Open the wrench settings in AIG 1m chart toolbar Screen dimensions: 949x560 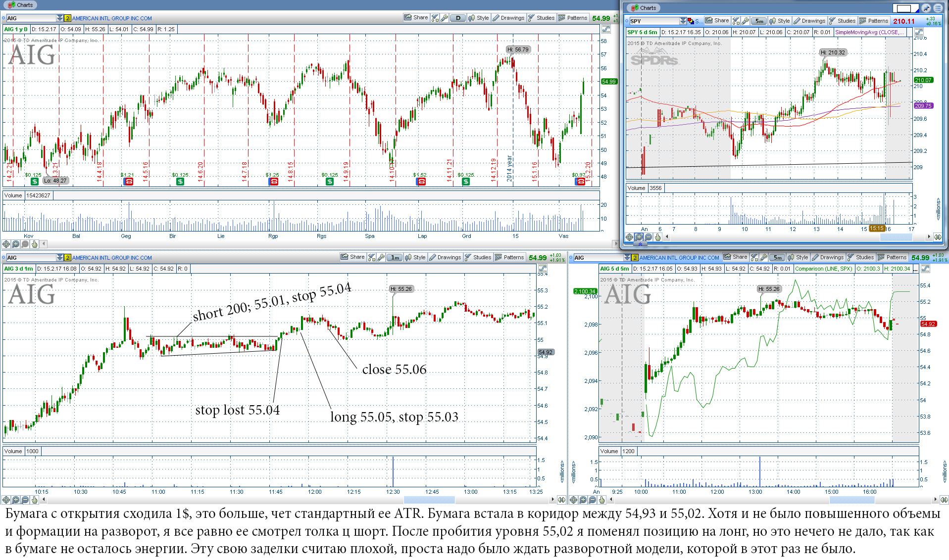point(381,257)
